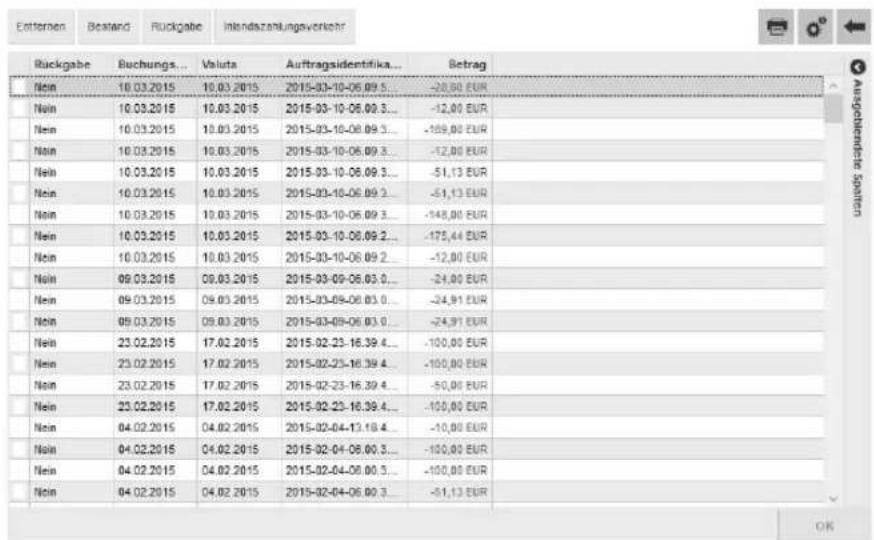Tick the checkbox in the -175,44 EUR row
Screen dimensions: 874x540
pos(20,236)
